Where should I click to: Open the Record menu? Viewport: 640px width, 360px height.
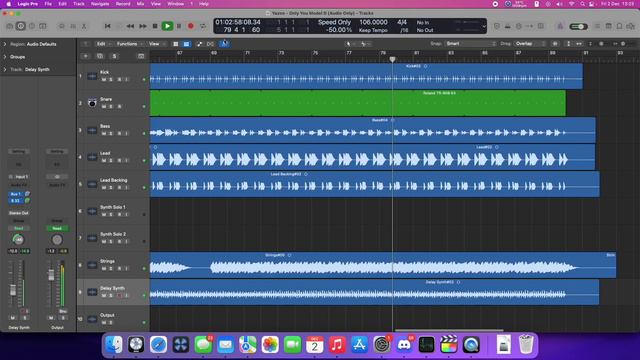point(123,4)
